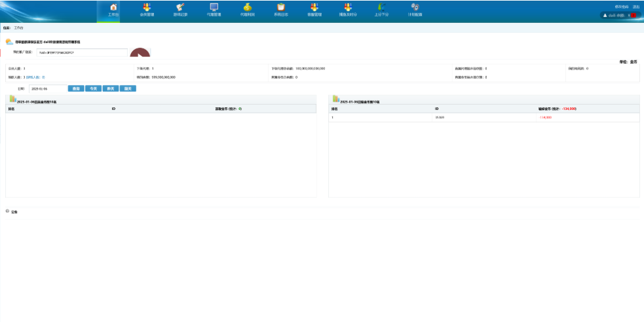The width and height of the screenshot is (644, 322).
Task: Click the dark red play circle icon
Action: coord(140,55)
